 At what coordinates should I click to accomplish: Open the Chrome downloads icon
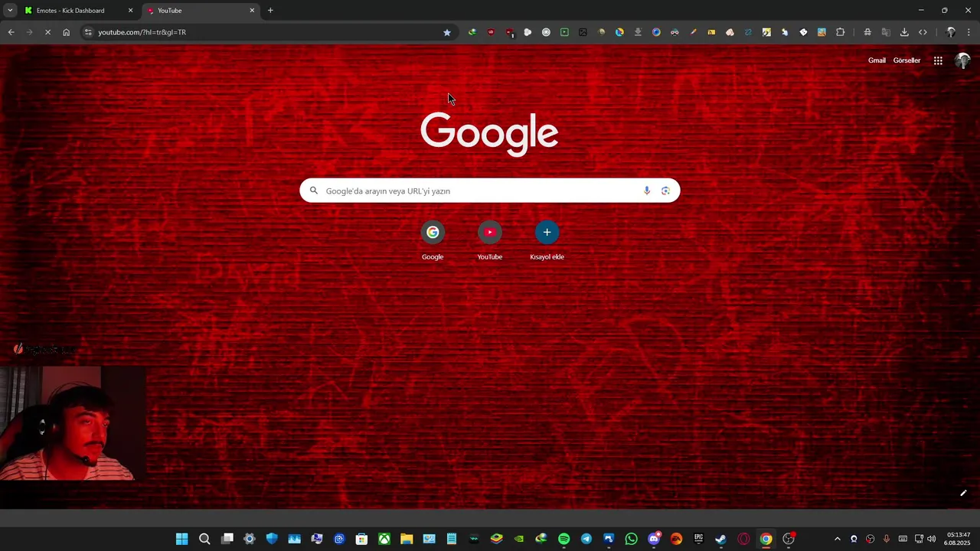point(904,32)
